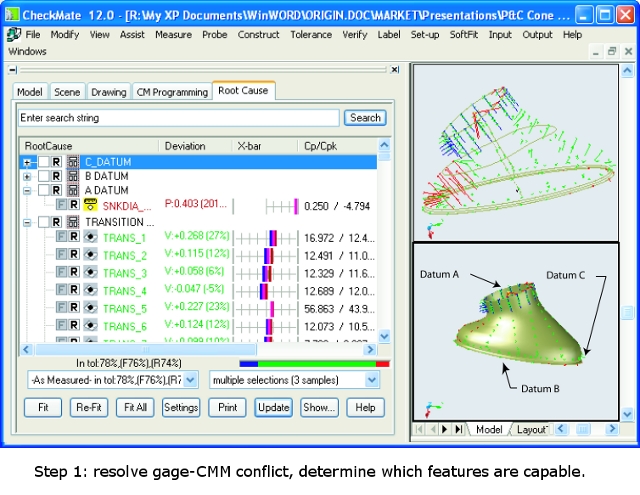Tick the A DATUM checkbox
This screenshot has width=640, height=495.
click(44, 190)
